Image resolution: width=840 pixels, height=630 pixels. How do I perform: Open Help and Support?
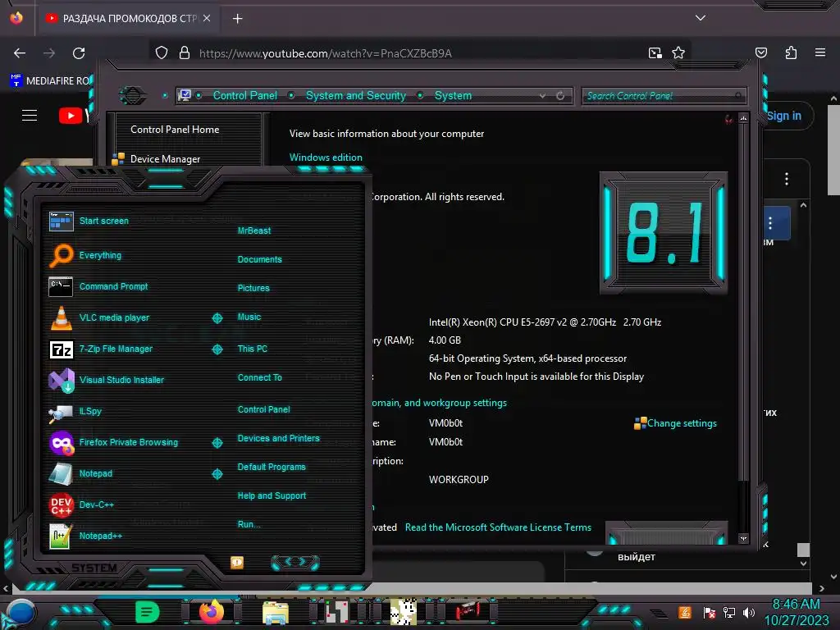point(272,496)
